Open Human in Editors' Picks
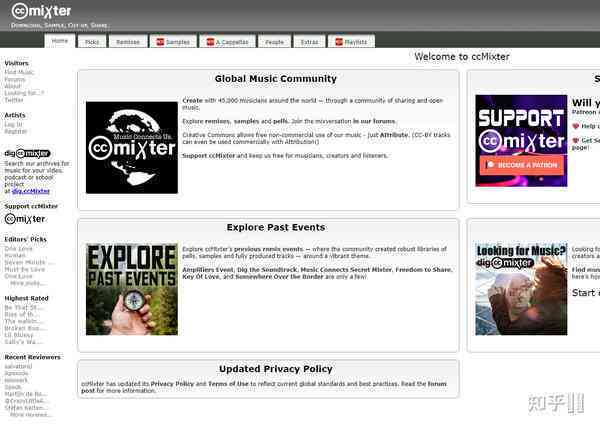The width and height of the screenshot is (600, 425). [x=15, y=256]
